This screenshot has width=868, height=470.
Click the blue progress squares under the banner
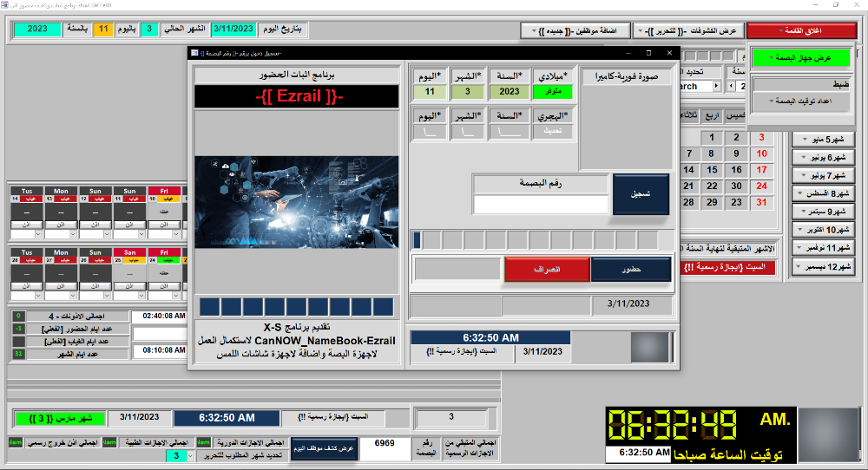click(x=297, y=307)
